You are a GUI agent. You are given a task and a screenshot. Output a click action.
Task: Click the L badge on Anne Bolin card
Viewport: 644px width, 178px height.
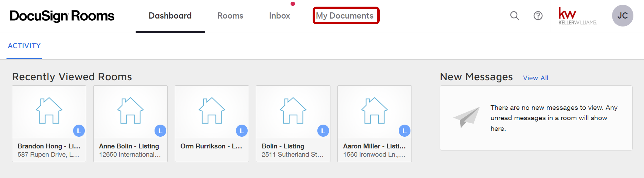pyautogui.click(x=160, y=131)
